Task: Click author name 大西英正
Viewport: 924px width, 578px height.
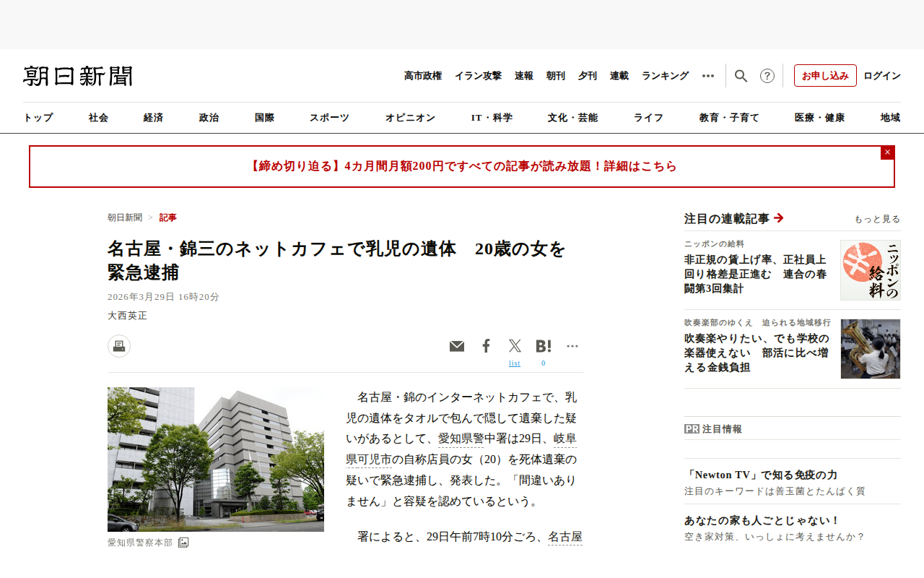Action: coord(127,316)
